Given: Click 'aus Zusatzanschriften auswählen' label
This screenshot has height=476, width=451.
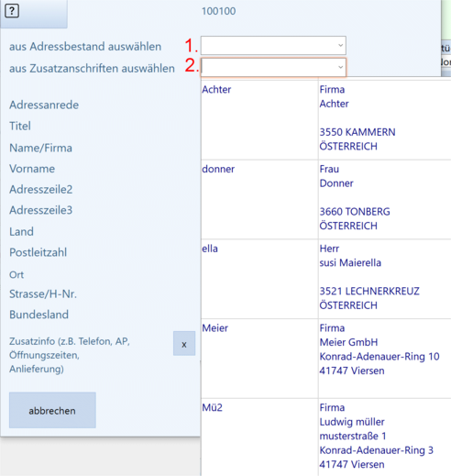Looking at the screenshot, I should pos(92,69).
